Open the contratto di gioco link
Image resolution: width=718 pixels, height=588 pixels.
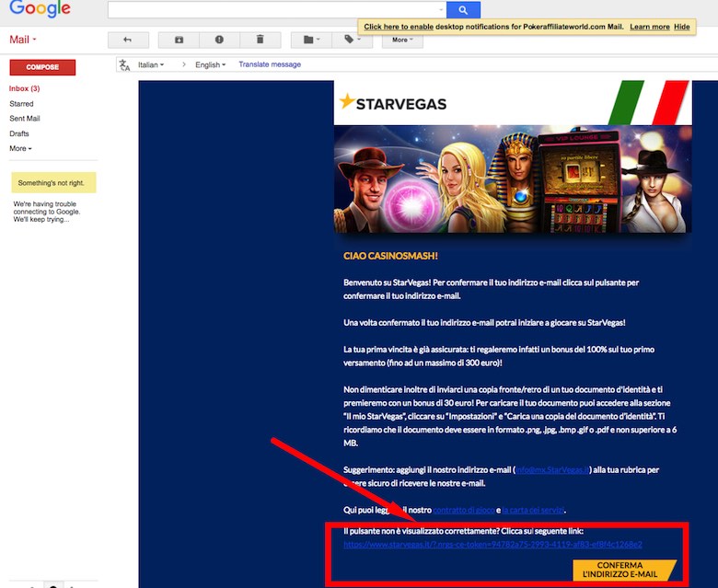[464, 510]
